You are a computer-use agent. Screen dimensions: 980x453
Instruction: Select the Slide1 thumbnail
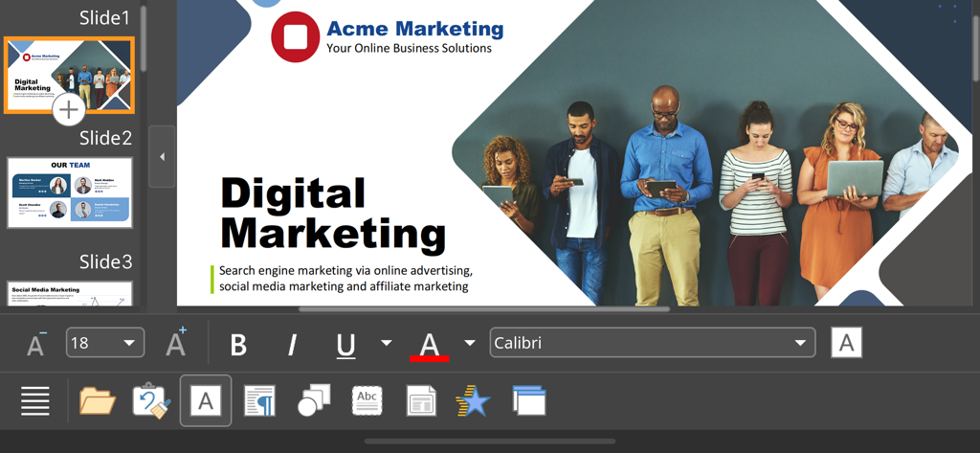pyautogui.click(x=69, y=75)
